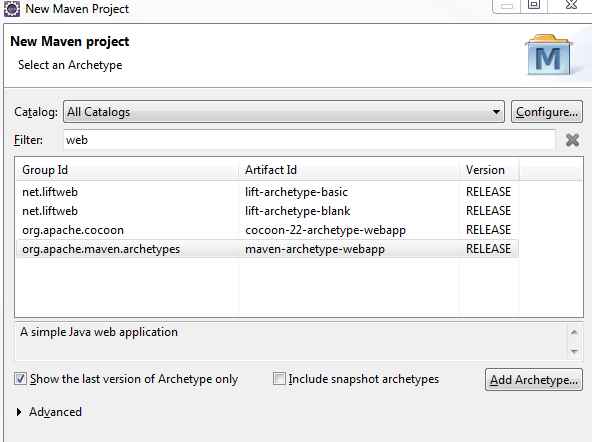Select the lift-archetype-basic row

[x=267, y=192]
